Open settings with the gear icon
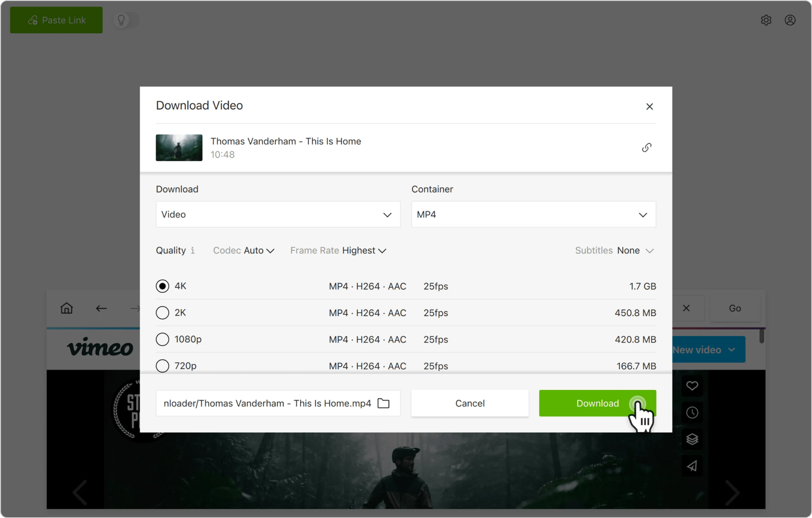Screen dimensions: 812x518 click(766, 20)
